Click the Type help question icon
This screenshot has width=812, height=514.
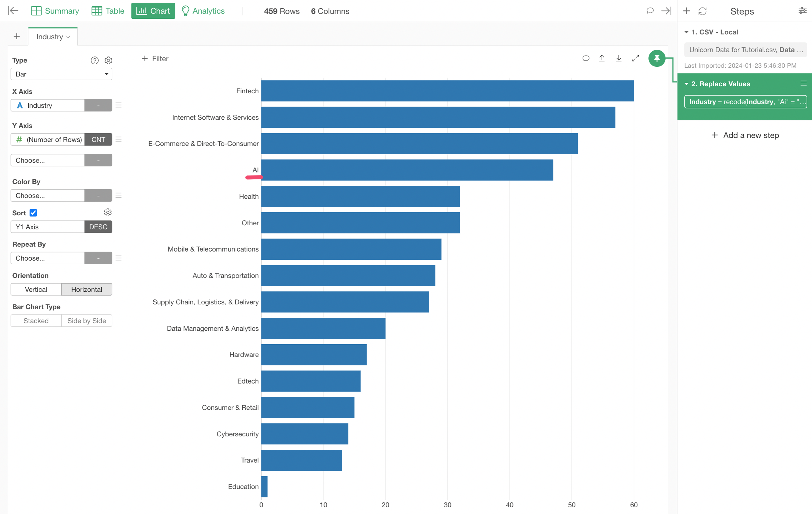(x=95, y=60)
